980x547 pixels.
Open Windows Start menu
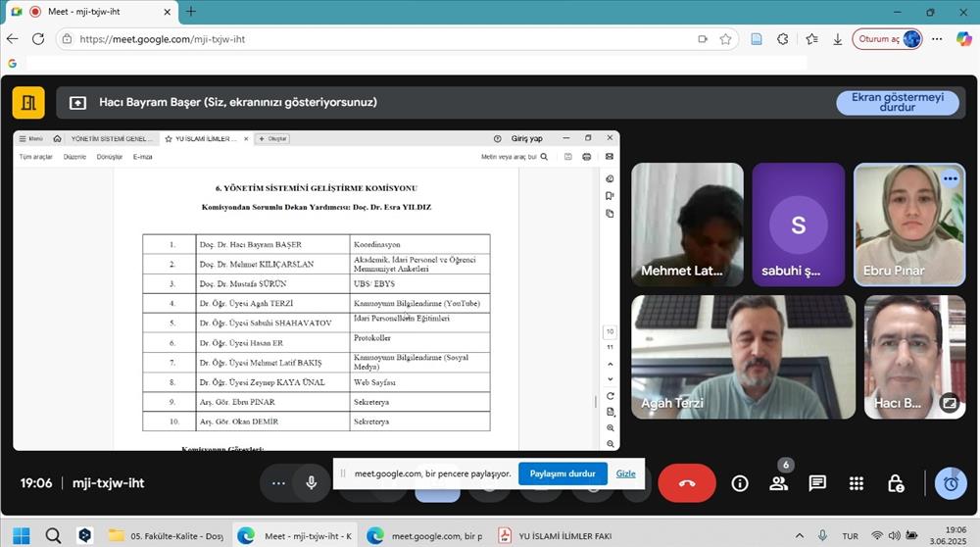22,536
